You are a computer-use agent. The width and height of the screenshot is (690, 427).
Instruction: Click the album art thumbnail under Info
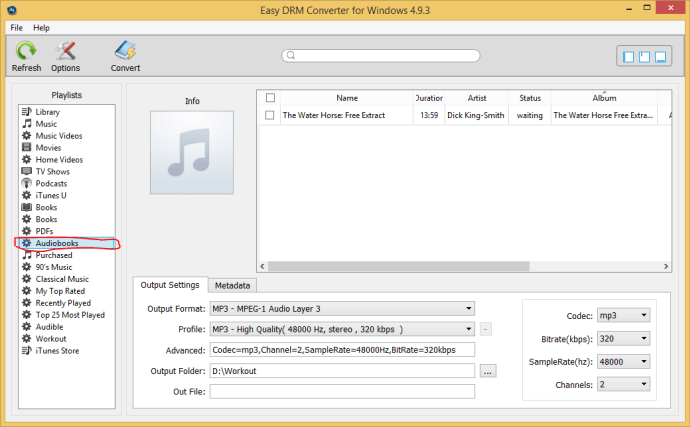[192, 152]
